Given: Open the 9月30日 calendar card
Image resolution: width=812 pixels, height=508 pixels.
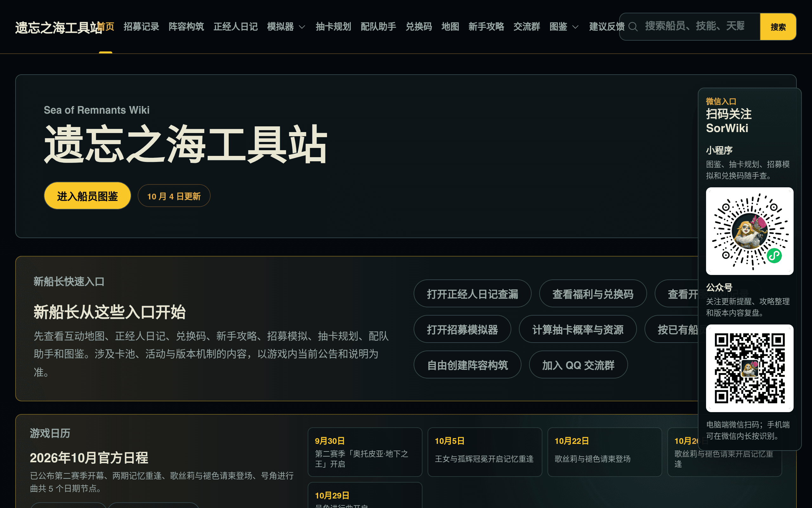Looking at the screenshot, I should click(x=365, y=452).
